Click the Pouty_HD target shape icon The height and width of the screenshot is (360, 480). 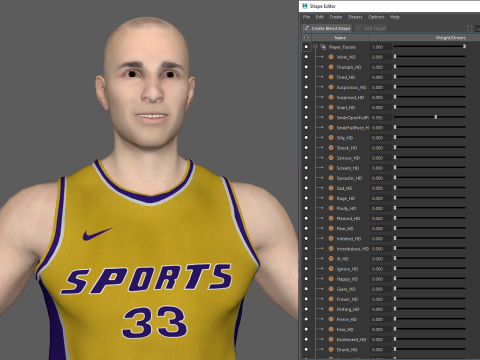331,208
